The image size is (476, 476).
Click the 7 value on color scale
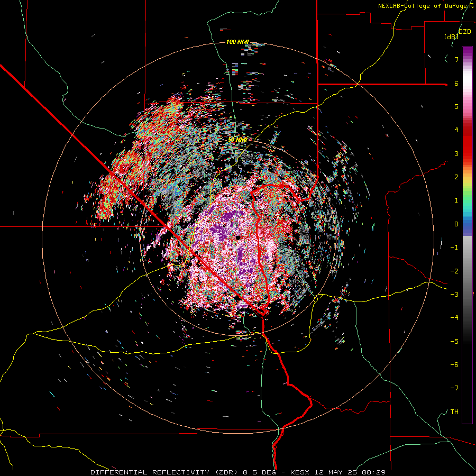click(x=456, y=59)
